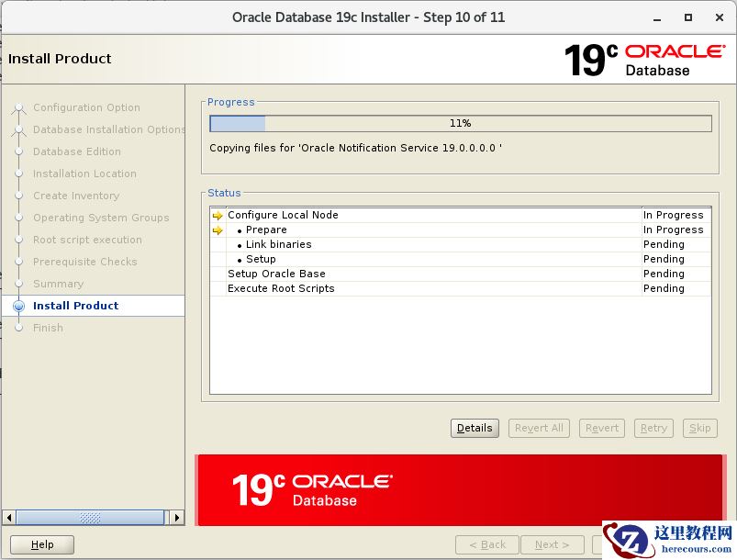Minimize the Oracle installer window

pos(657,17)
